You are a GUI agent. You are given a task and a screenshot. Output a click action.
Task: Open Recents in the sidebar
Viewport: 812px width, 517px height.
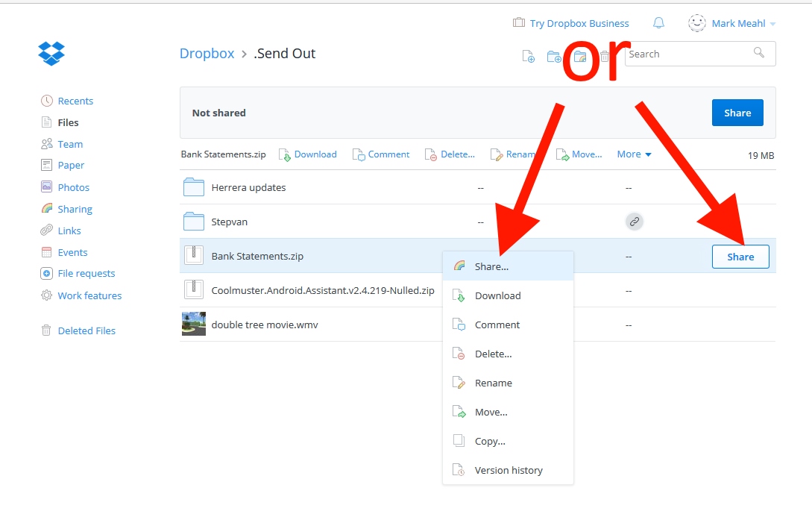pyautogui.click(x=67, y=101)
